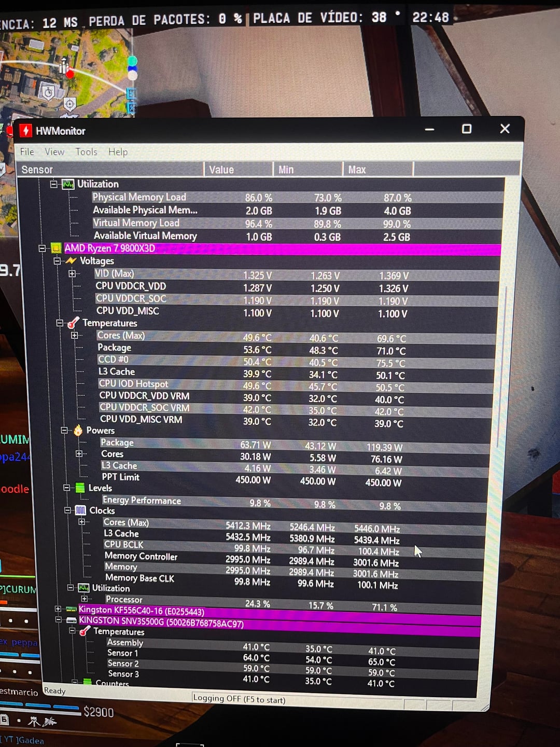Click the Clocks icon
This screenshot has width=560, height=747.
point(81,510)
